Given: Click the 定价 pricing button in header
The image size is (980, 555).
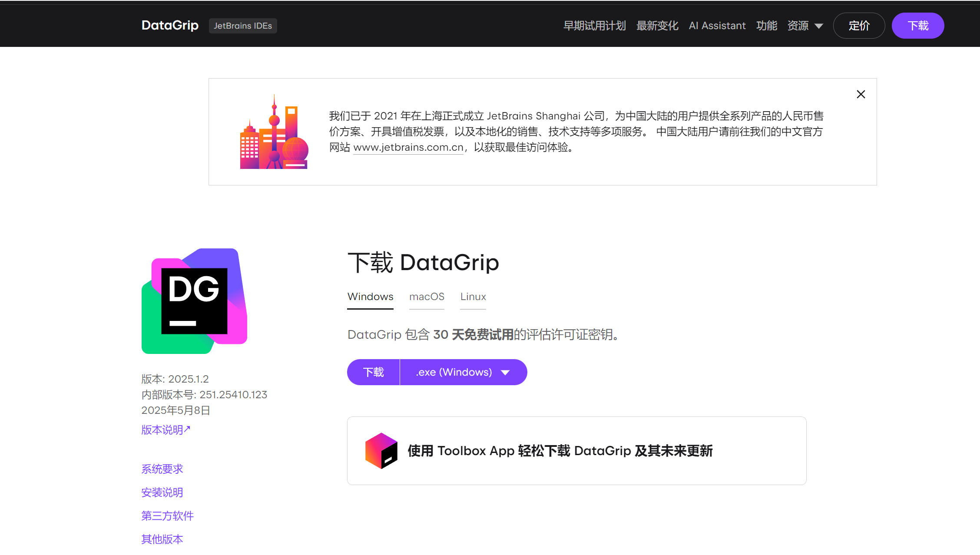Looking at the screenshot, I should [859, 26].
